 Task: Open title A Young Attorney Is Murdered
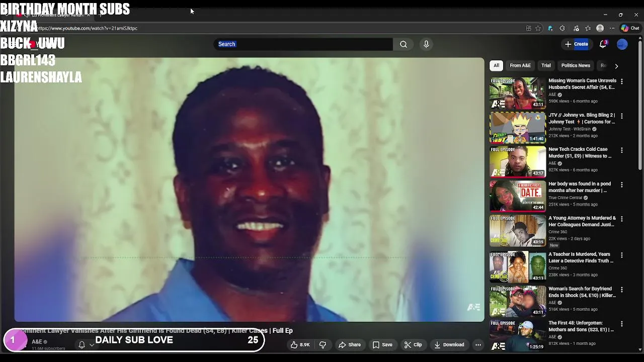[x=582, y=221]
